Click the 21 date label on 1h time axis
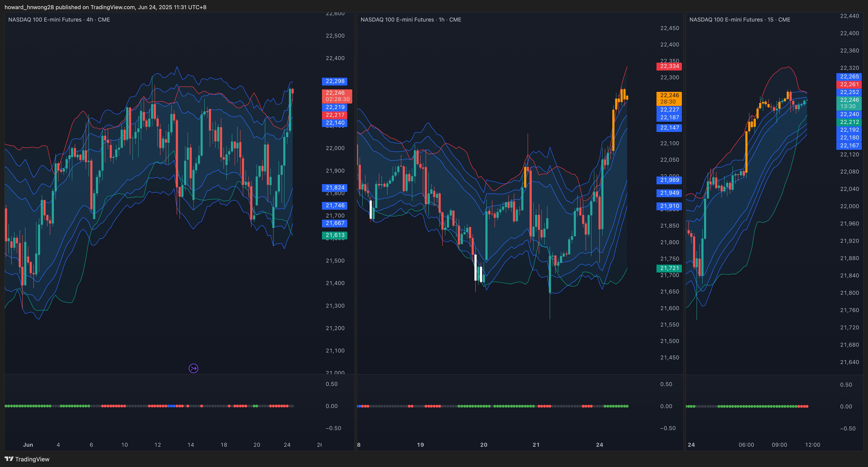The width and height of the screenshot is (868, 467). [536, 445]
